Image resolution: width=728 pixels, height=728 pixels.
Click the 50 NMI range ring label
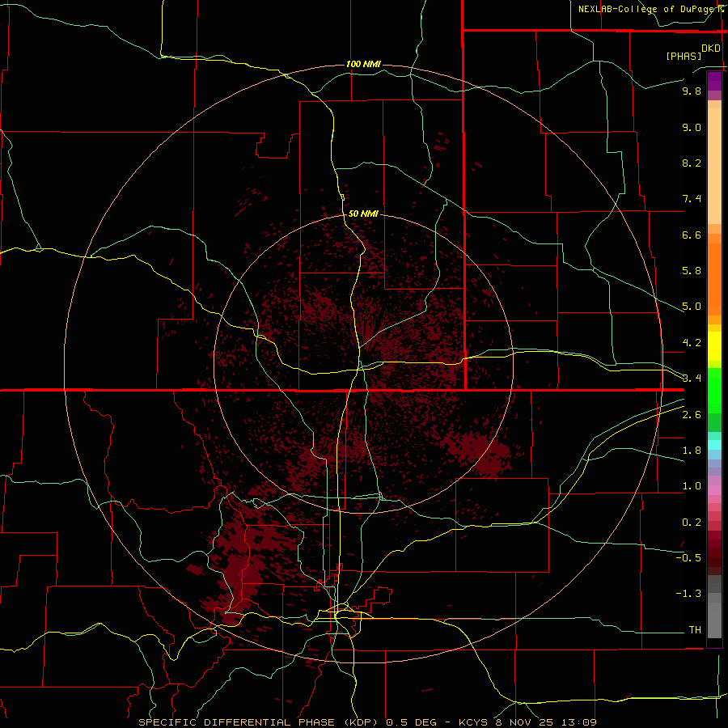pyautogui.click(x=363, y=214)
